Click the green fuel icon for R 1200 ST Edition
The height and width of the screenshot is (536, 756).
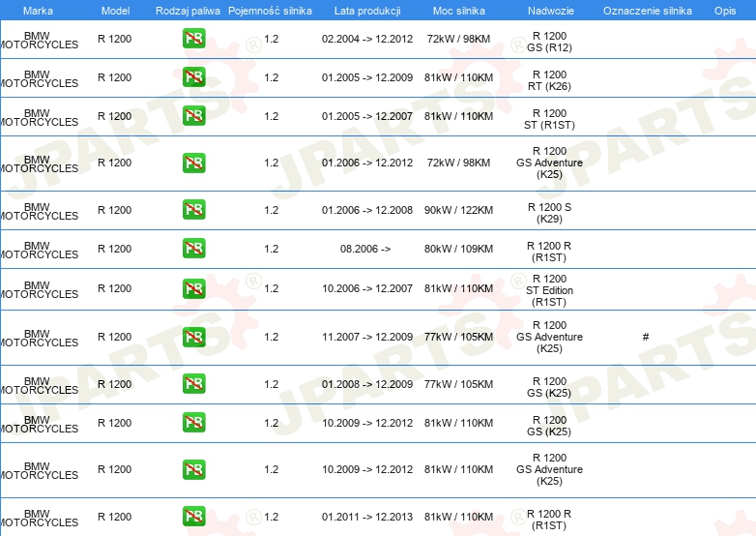tap(193, 288)
